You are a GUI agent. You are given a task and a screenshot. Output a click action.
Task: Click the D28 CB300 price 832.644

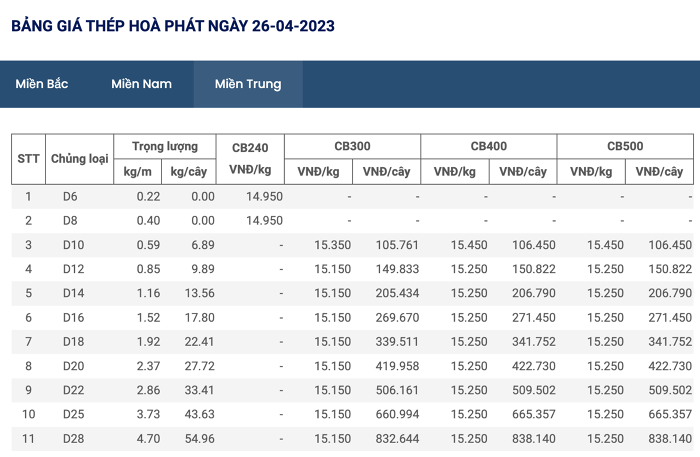tap(397, 439)
